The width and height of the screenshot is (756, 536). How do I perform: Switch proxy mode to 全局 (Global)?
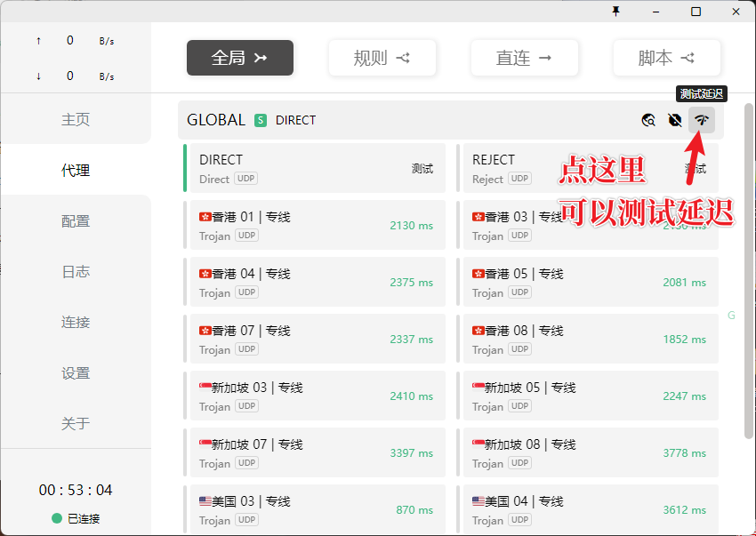click(x=239, y=58)
